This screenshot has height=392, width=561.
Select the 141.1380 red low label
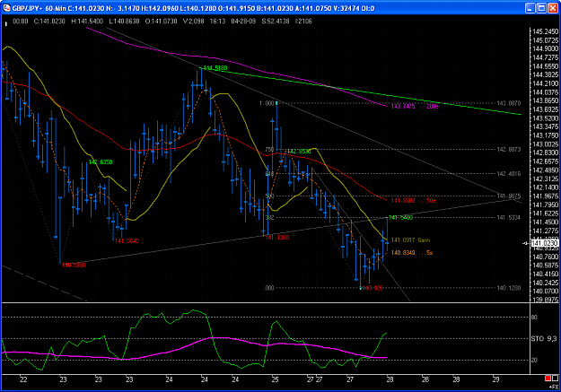click(x=277, y=237)
